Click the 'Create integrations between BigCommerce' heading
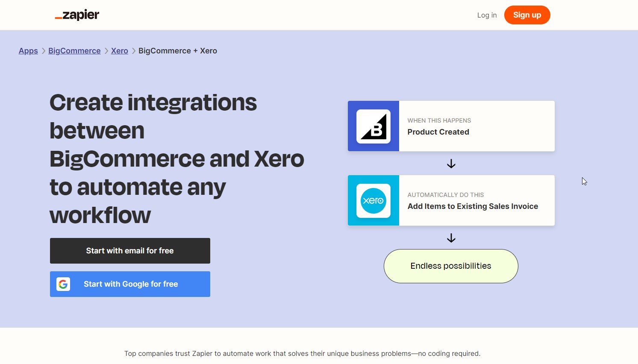Screen dimensions: 638x364 [177, 159]
